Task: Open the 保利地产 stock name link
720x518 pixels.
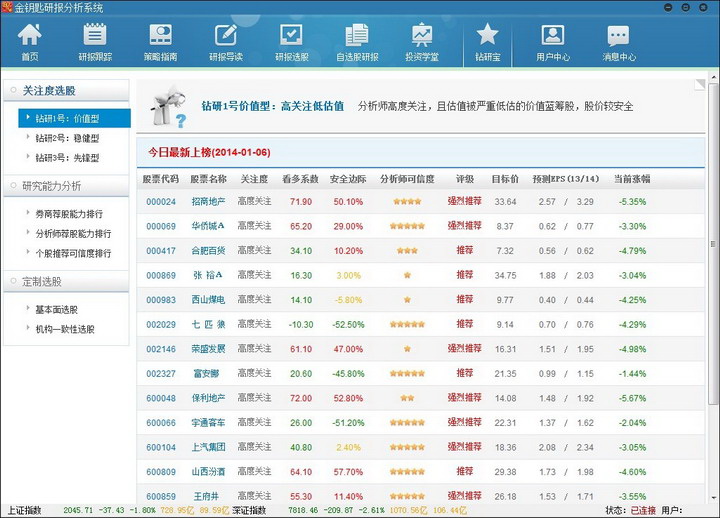Action: [208, 398]
